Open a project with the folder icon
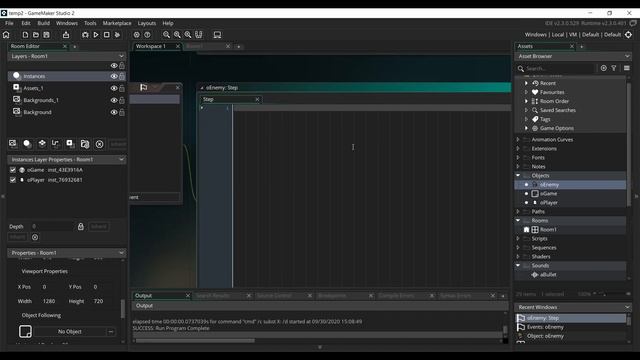 [x=36, y=35]
